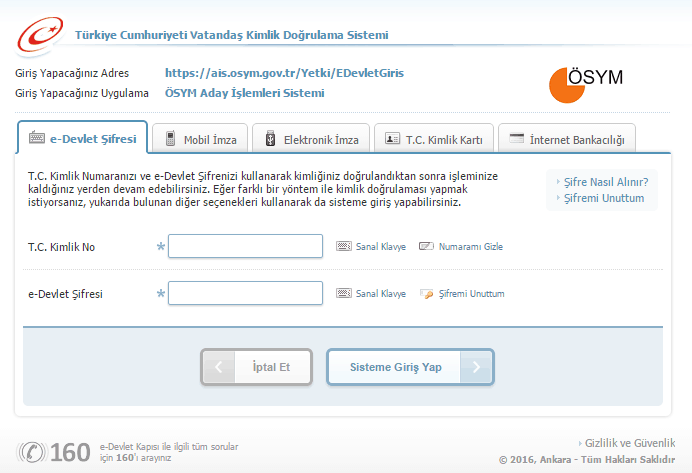692x473 pixels.
Task: Select the e-Devlet Şifresi tab
Action: point(83,138)
